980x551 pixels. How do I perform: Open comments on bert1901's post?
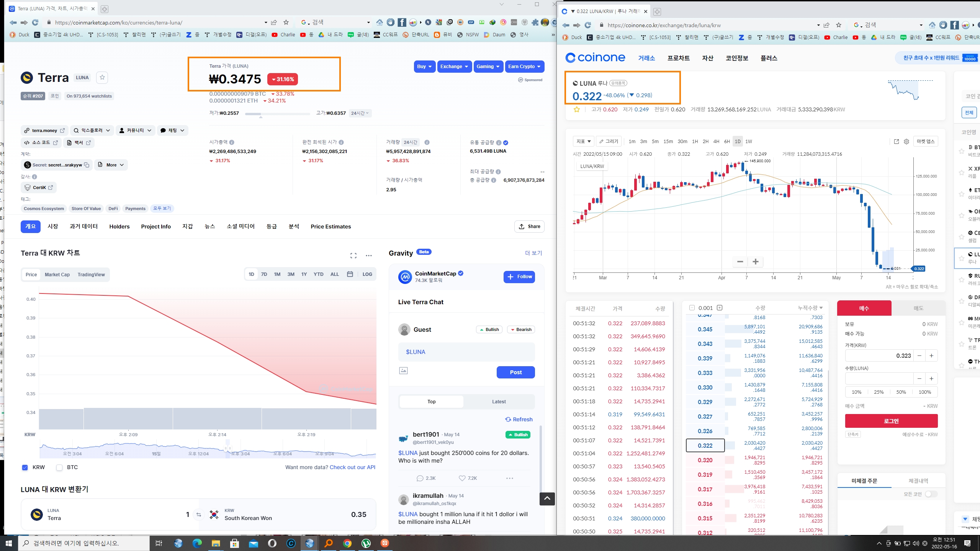point(420,478)
